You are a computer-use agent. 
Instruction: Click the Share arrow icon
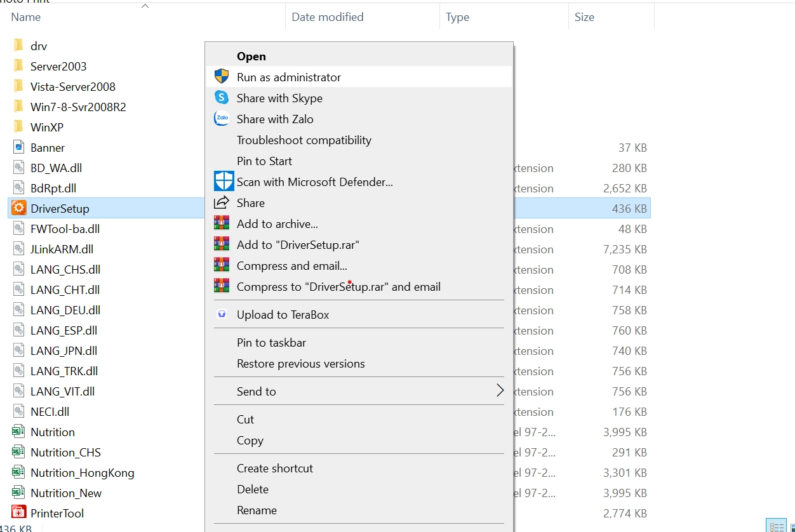click(221, 203)
